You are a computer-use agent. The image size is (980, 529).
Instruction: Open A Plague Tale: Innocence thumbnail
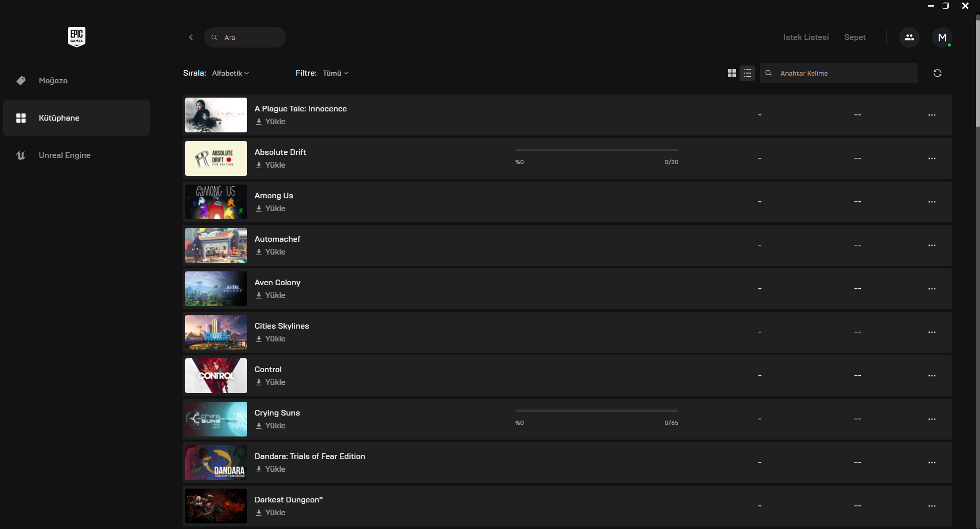tap(216, 115)
